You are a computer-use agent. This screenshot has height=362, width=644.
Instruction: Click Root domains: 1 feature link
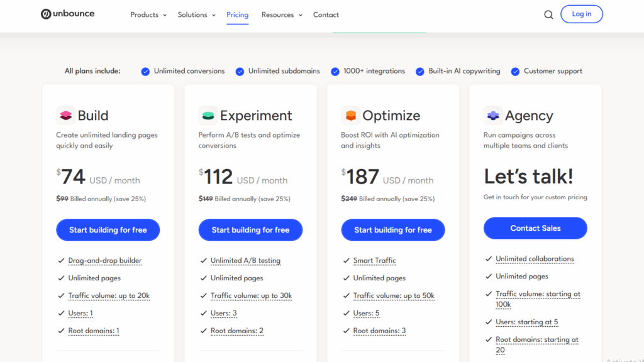[94, 331]
